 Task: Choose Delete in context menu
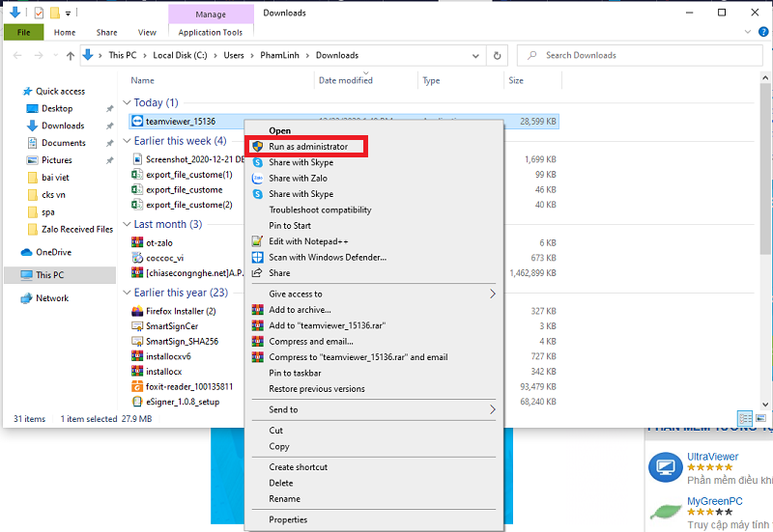tap(281, 483)
